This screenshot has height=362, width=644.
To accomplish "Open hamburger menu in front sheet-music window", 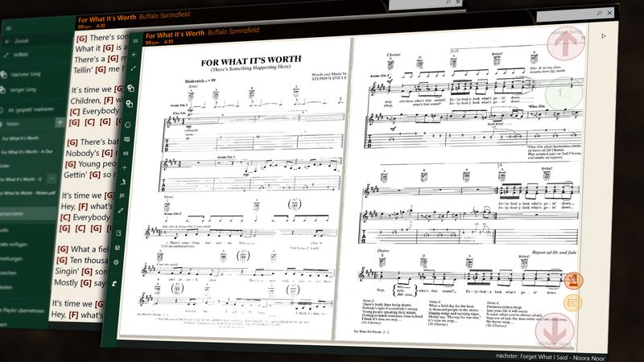I will (136, 41).
